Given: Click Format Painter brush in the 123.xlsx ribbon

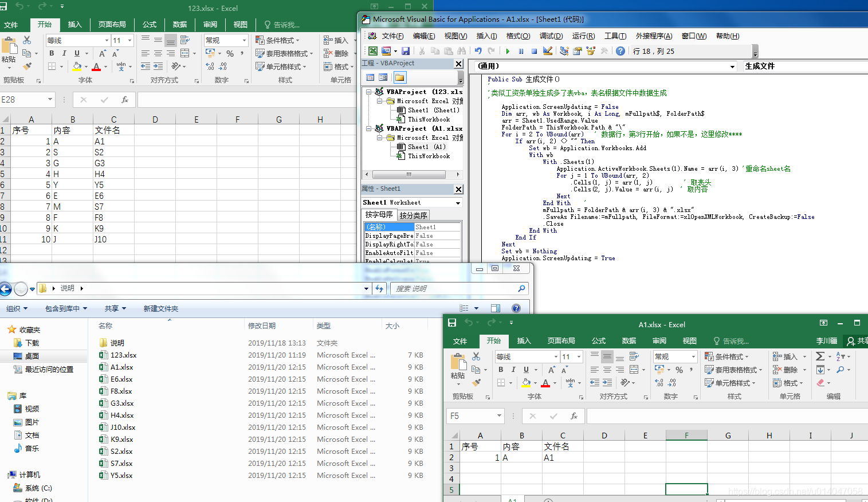Looking at the screenshot, I should (27, 66).
